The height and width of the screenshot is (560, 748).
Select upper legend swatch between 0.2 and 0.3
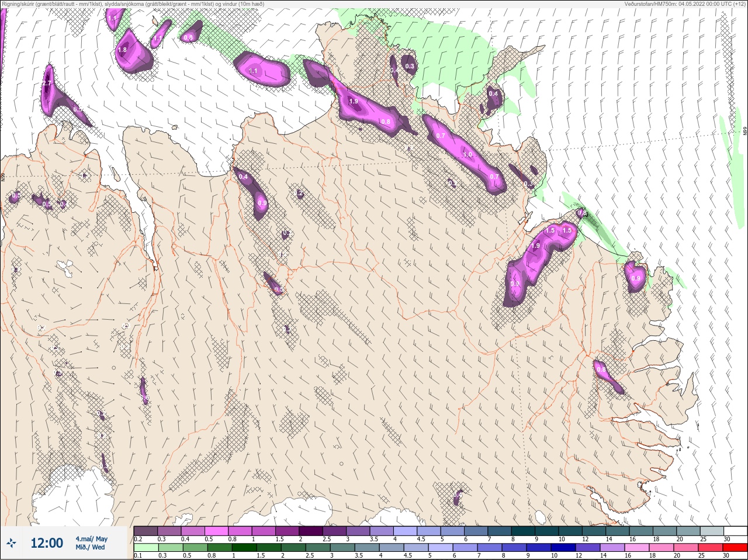point(146,531)
